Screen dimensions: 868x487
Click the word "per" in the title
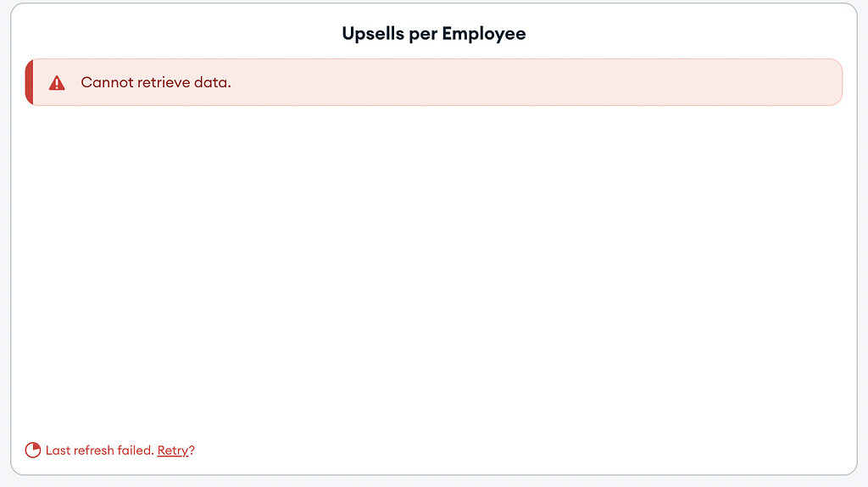click(423, 34)
